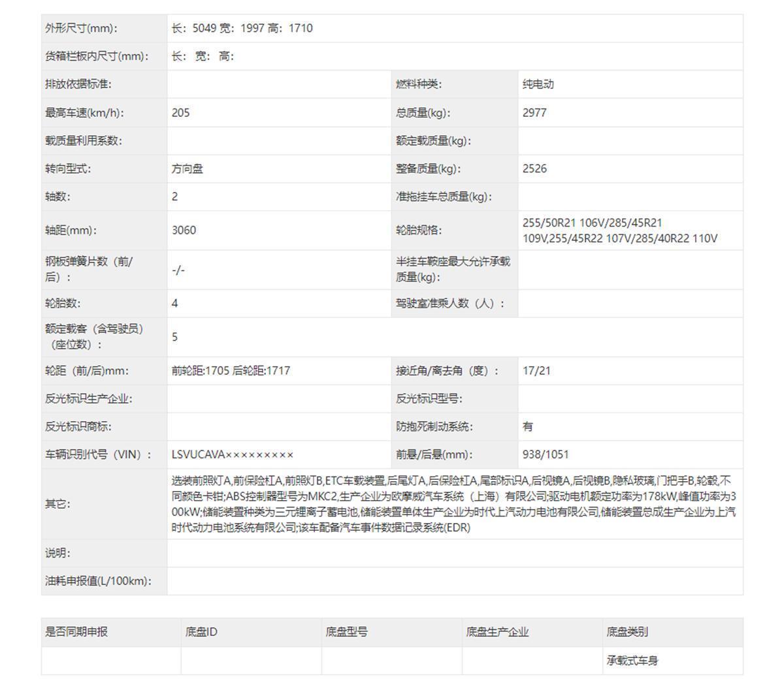This screenshot has height=679, width=784.
Task: Click the ABS system value 有
Action: (528, 427)
